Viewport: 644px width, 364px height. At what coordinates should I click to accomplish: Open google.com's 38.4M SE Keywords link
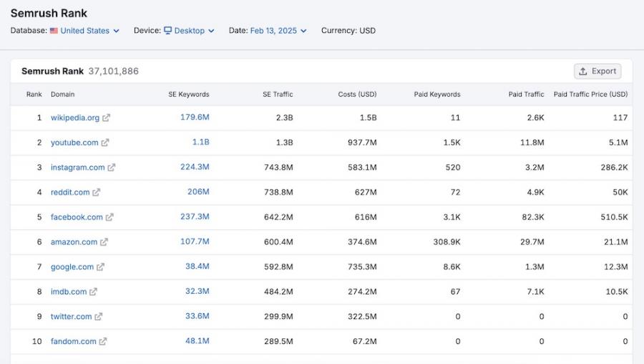point(197,267)
